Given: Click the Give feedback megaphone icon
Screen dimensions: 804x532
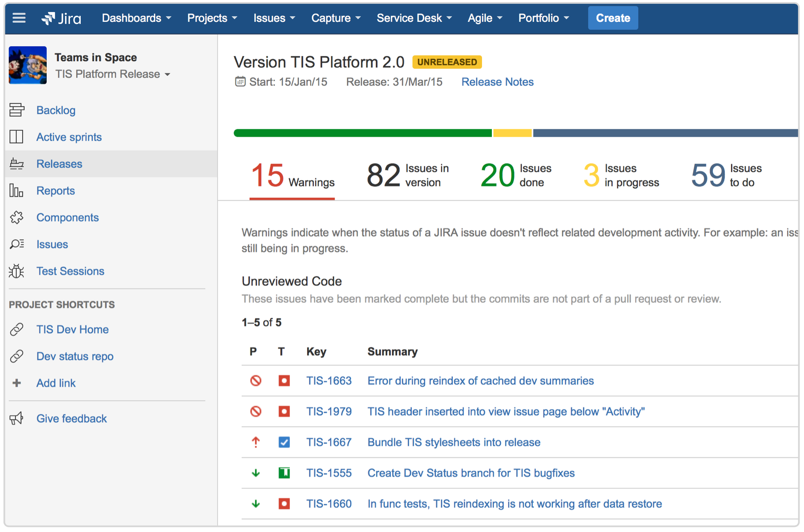Looking at the screenshot, I should pyautogui.click(x=17, y=418).
